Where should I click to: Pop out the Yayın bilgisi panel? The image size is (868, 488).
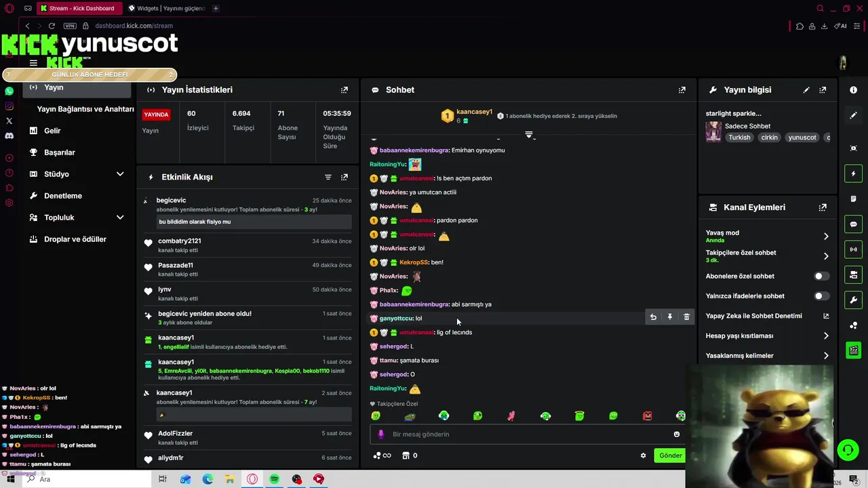823,89
